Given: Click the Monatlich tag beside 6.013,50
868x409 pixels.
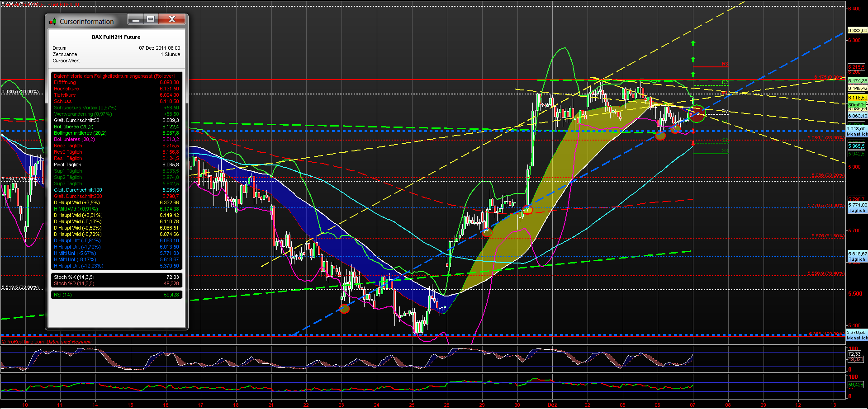Looking at the screenshot, I should click(x=856, y=134).
